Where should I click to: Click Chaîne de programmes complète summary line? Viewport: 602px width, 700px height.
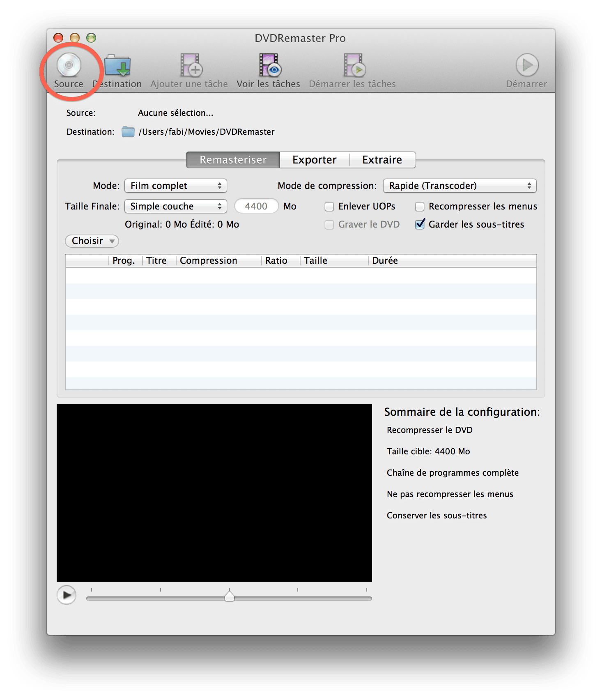click(x=453, y=473)
